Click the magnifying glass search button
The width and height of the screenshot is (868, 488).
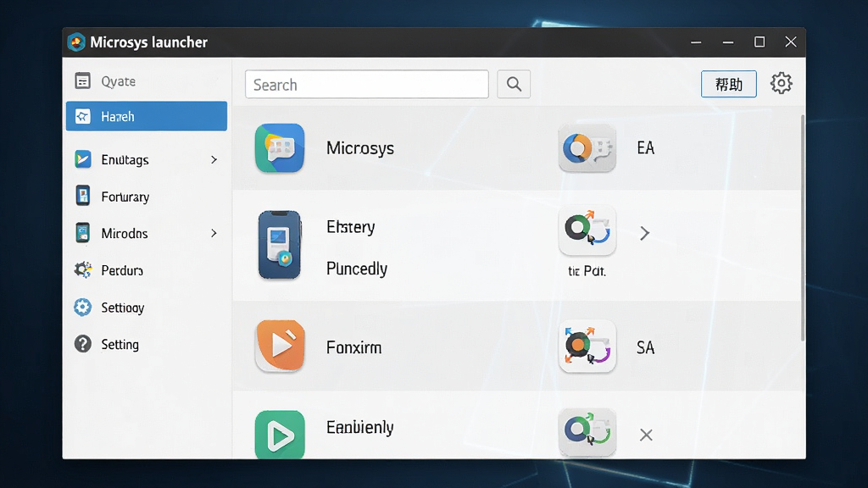point(514,84)
